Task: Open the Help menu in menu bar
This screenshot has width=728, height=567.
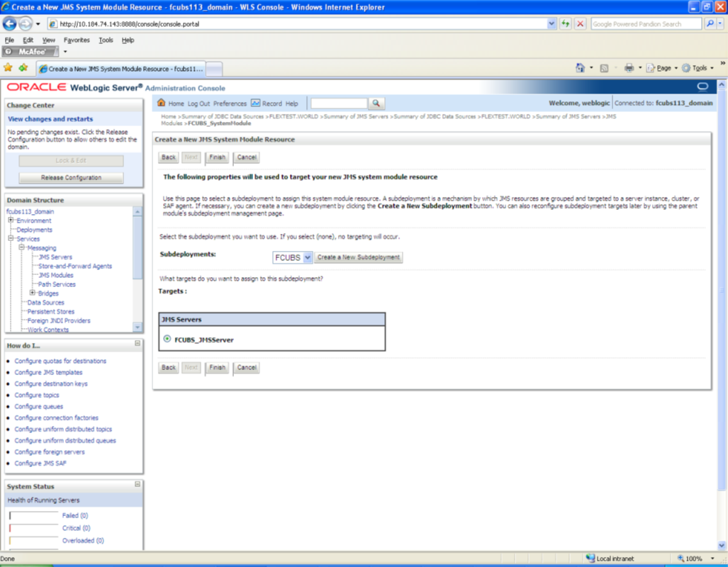Action: point(128,40)
